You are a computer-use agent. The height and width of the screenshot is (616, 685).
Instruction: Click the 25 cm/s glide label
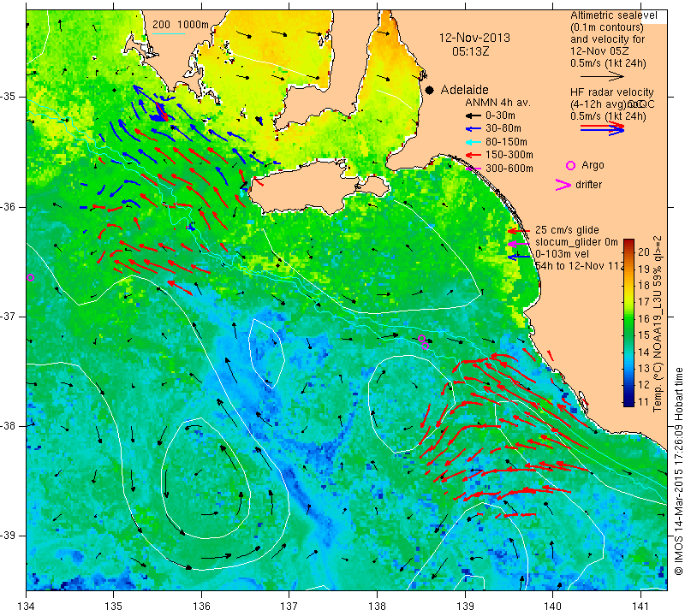pos(567,230)
